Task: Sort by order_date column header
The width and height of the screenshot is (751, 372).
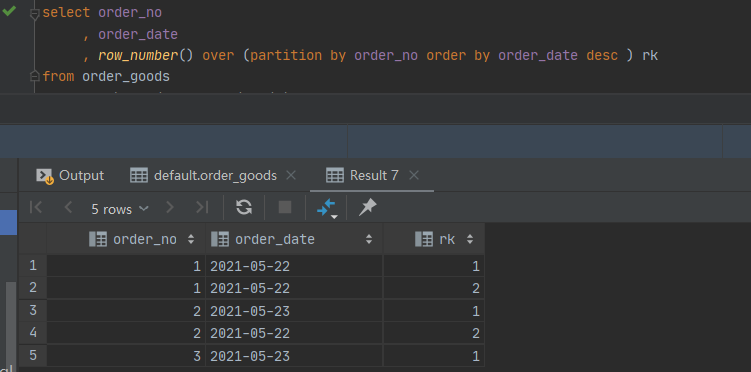Action: 294,239
